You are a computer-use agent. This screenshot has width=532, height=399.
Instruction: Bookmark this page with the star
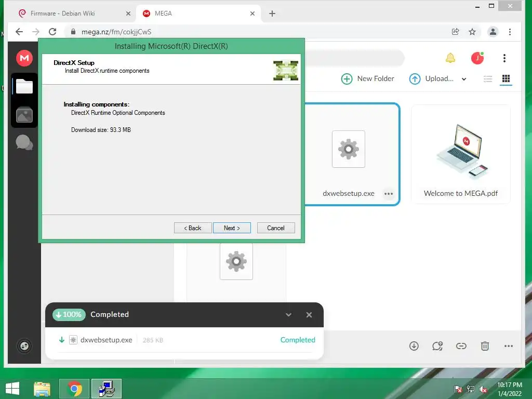pyautogui.click(x=472, y=32)
